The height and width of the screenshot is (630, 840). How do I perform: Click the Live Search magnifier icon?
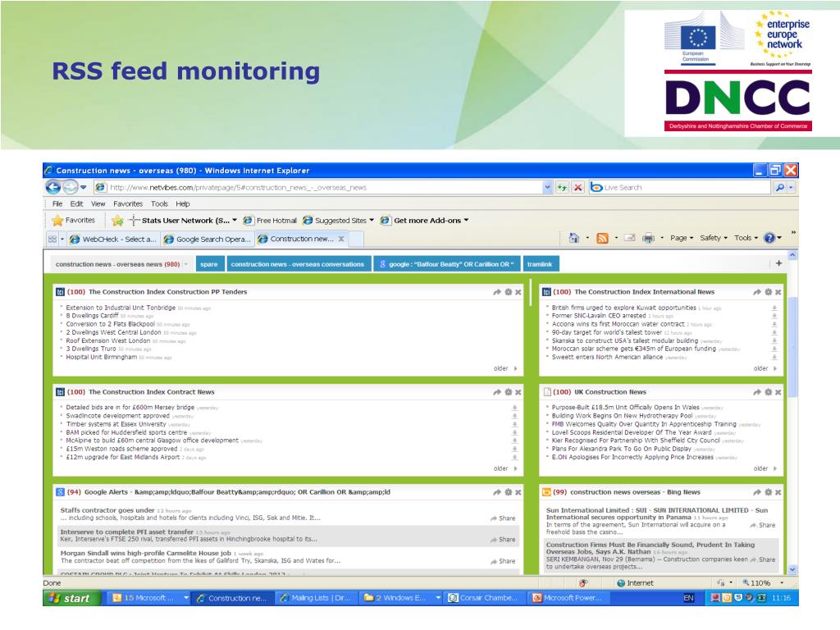coord(780,188)
